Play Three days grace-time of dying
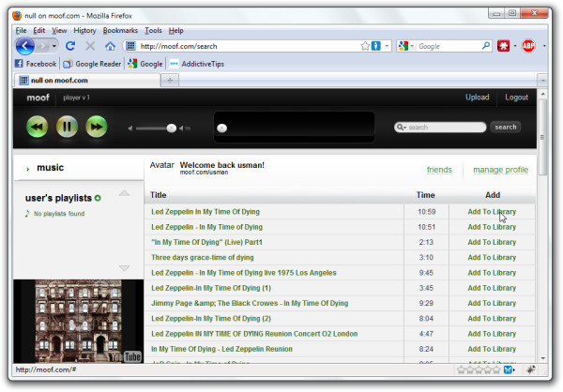Viewport: 563px width, 392px height. (x=202, y=257)
